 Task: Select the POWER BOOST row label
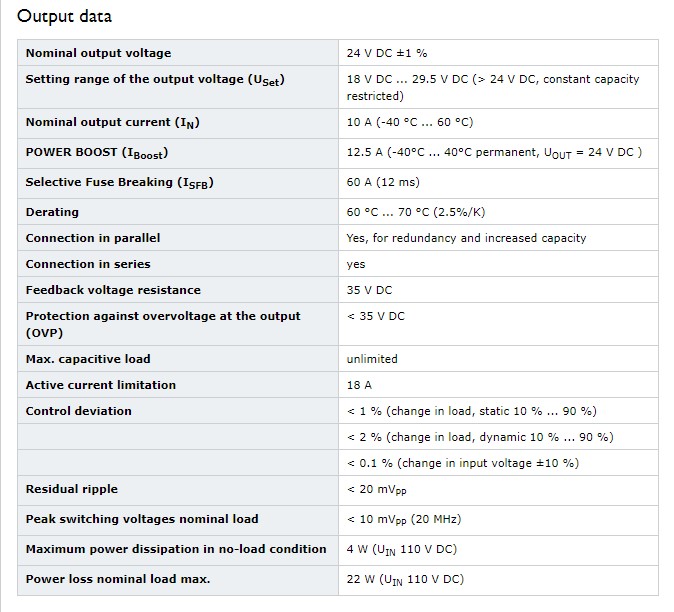(x=97, y=153)
